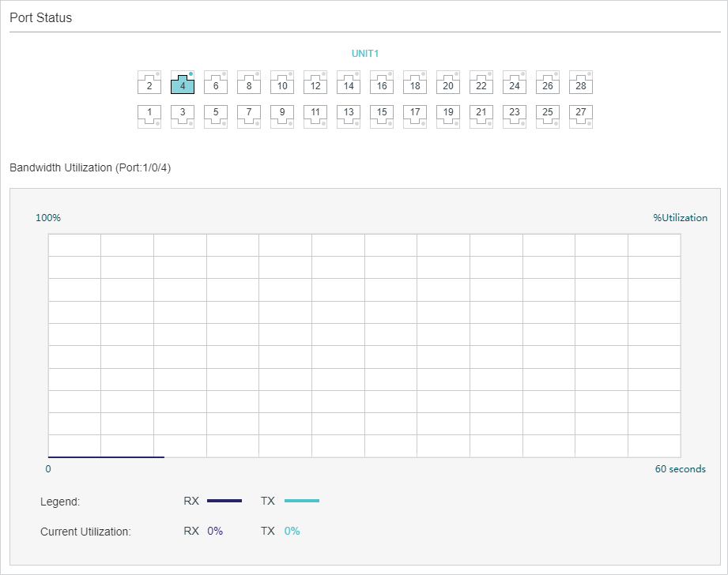Choose port 10 icon
The image size is (728, 575).
pos(282,83)
